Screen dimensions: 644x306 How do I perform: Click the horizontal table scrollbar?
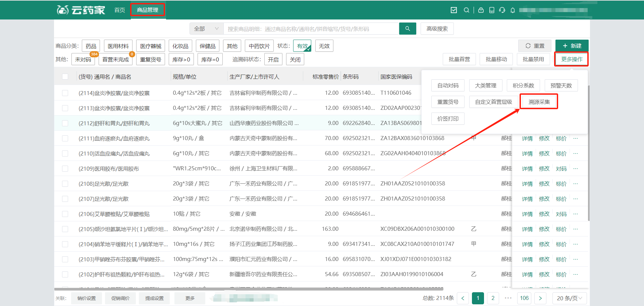249,289
